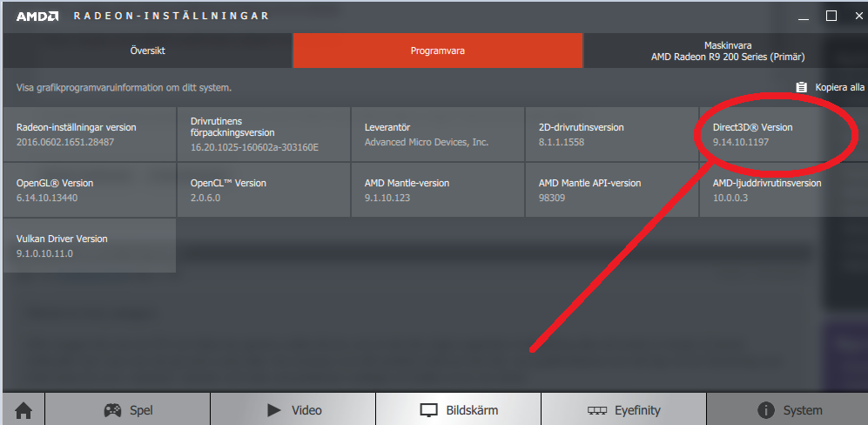This screenshot has width=868, height=425.
Task: Switch to the Översikt tab
Action: coord(147,51)
